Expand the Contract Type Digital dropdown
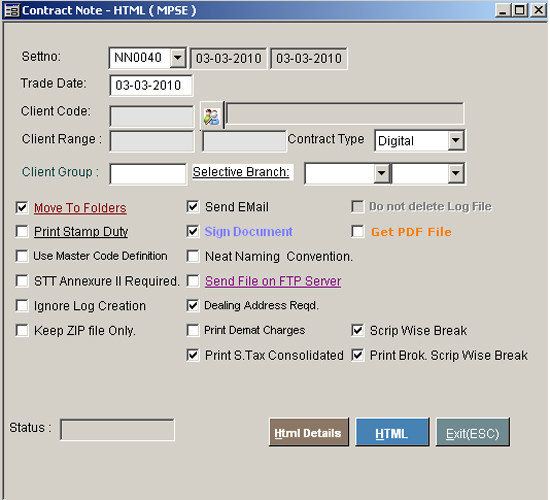Screen dimensions: 550x500 pos(456,140)
